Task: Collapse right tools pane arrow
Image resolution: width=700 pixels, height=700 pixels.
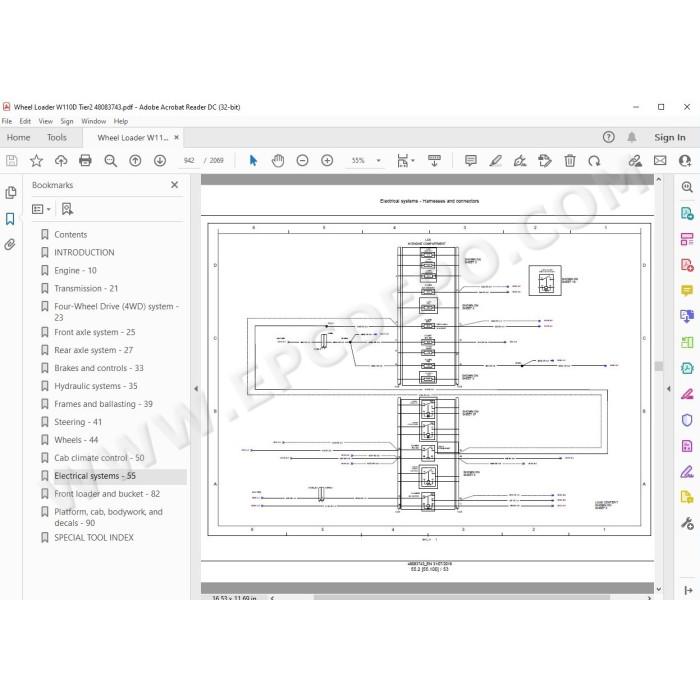Action: (x=668, y=389)
